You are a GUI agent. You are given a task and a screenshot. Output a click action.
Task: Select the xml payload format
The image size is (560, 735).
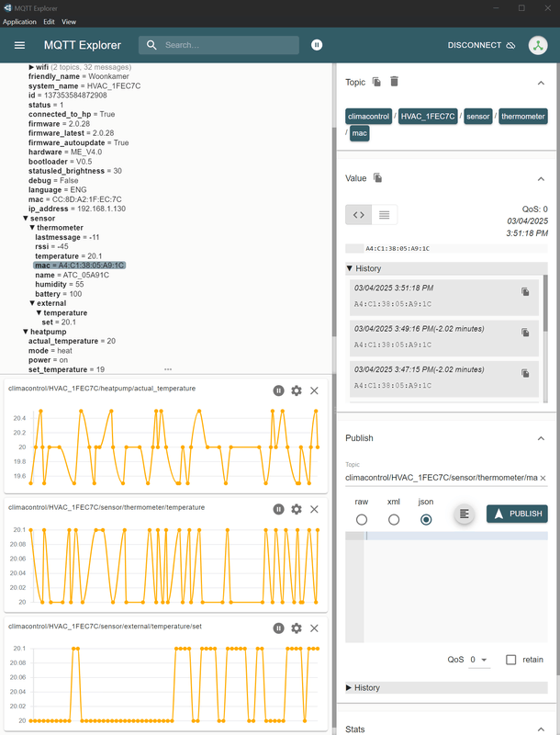(394, 519)
